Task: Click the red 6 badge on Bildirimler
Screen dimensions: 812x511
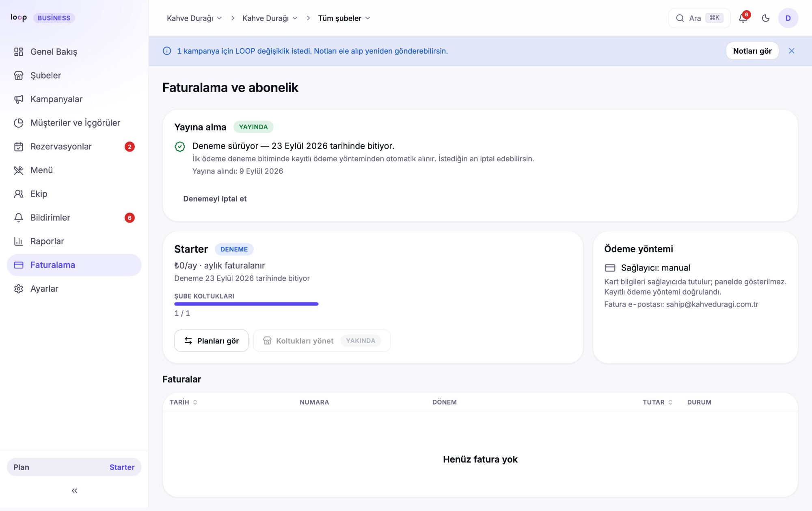Action: [130, 218]
